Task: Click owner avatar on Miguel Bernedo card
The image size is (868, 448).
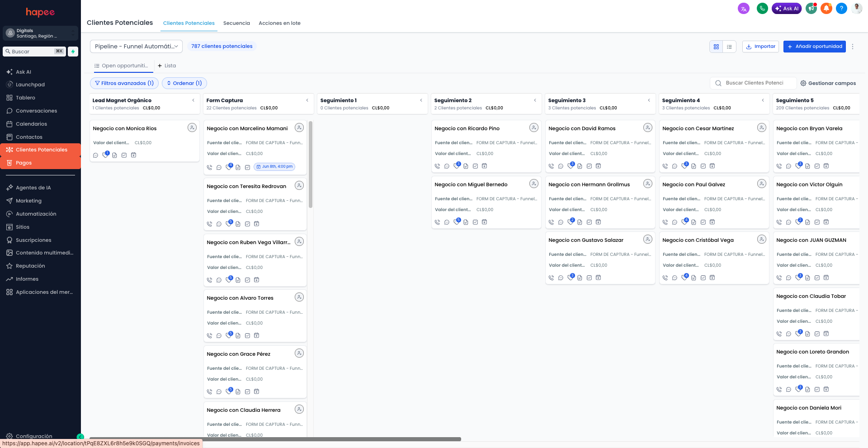Action: [534, 184]
